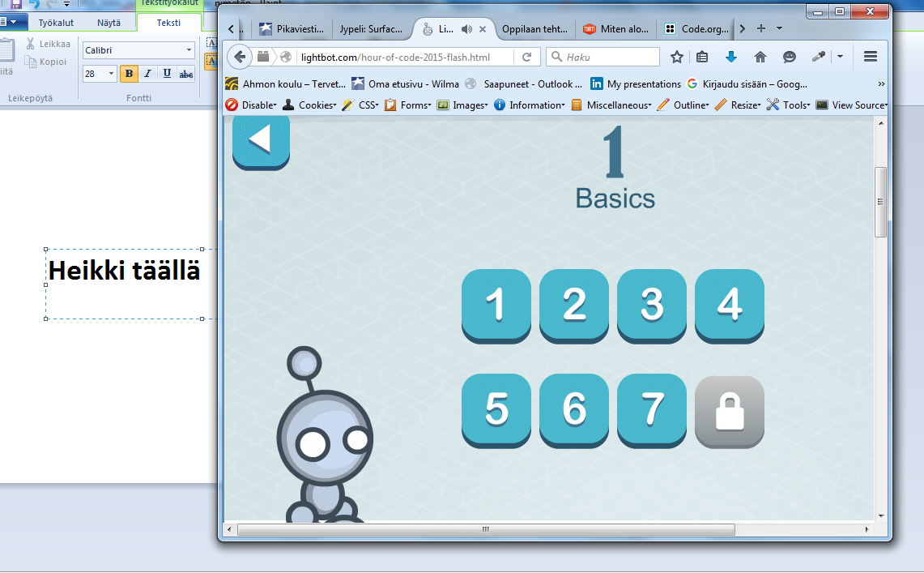Go to the Firefox home page icon

tap(760, 57)
